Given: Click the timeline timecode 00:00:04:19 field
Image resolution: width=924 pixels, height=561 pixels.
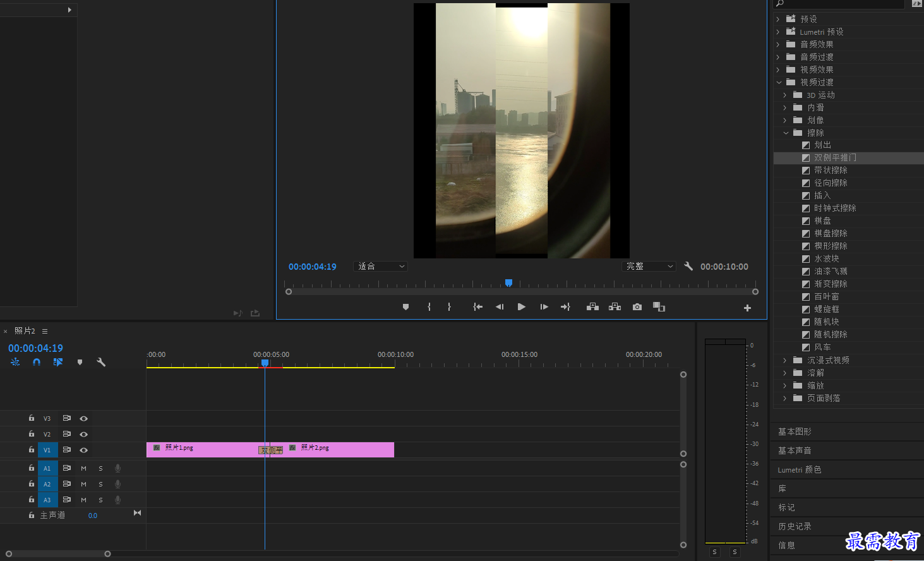Looking at the screenshot, I should 35,348.
